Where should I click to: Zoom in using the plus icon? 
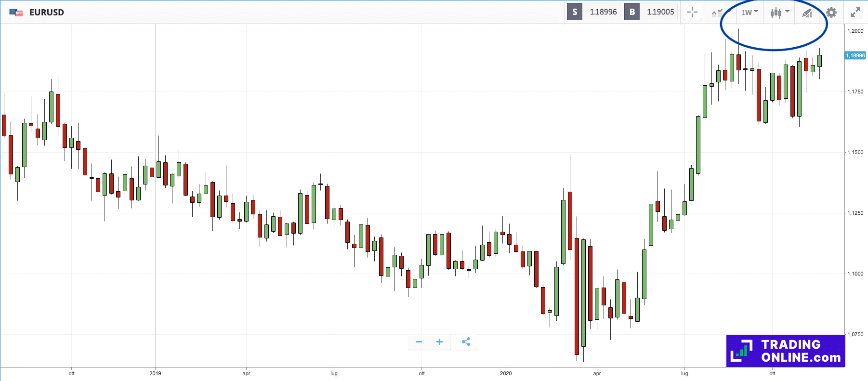(x=439, y=342)
